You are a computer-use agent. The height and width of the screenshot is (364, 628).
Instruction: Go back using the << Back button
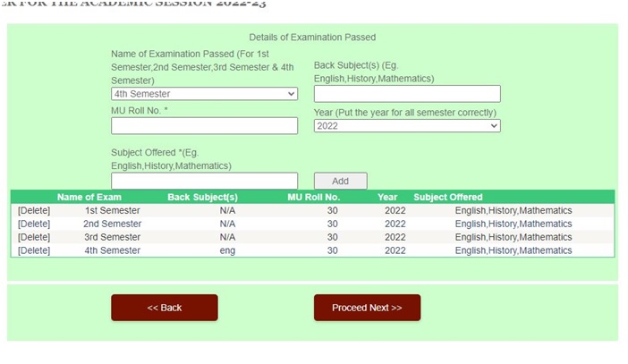164,308
